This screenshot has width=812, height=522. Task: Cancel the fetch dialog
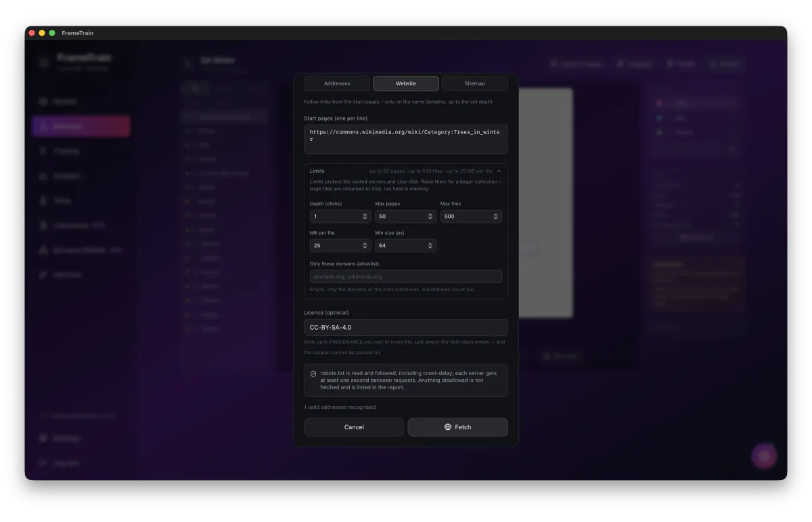click(x=354, y=427)
